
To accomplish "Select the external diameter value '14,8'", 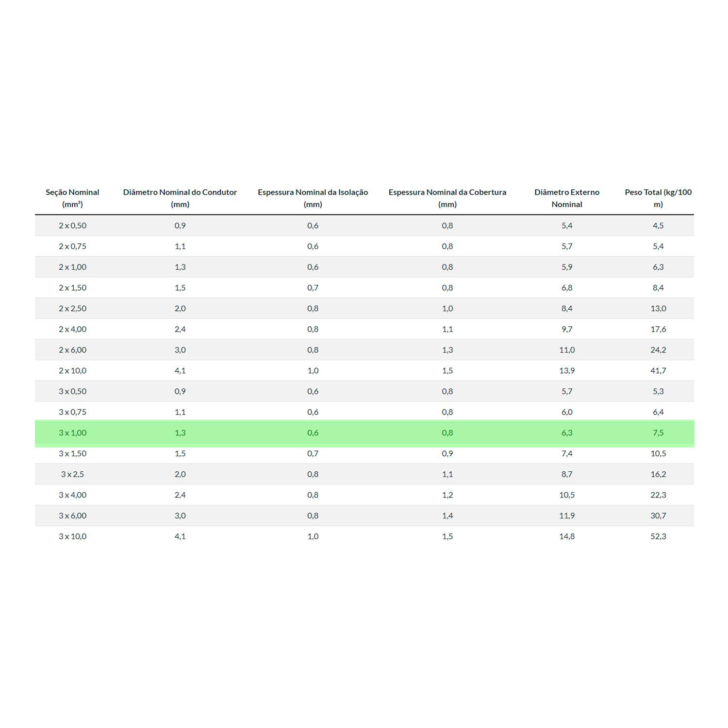I will [566, 537].
